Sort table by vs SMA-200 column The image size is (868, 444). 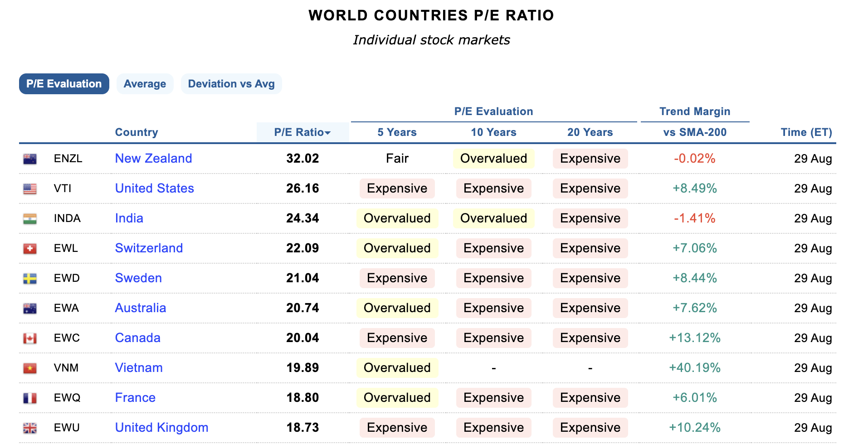(x=695, y=132)
